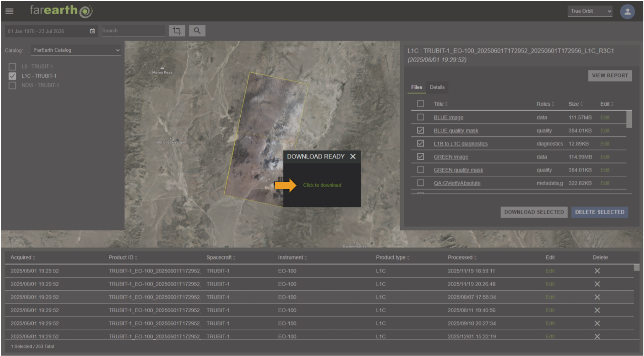Focus the Search input field
This screenshot has width=644, height=356.
[133, 31]
